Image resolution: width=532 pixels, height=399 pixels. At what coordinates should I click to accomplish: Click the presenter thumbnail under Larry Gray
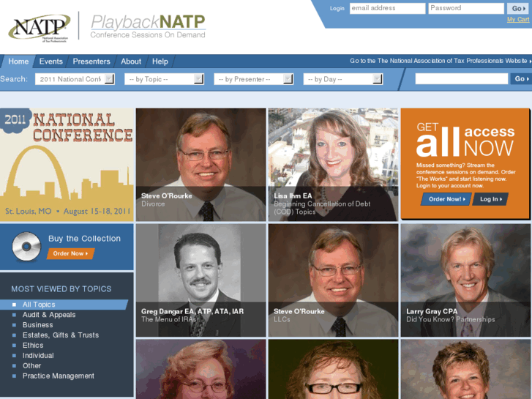click(465, 369)
